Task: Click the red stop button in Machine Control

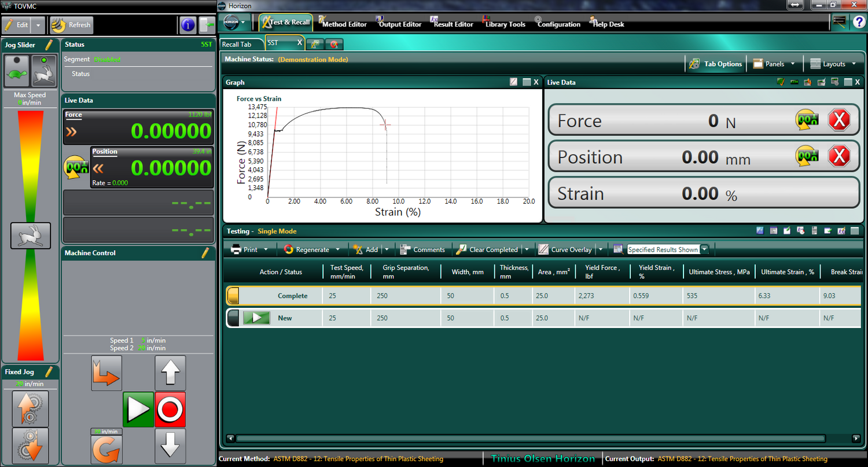Action: tap(170, 409)
